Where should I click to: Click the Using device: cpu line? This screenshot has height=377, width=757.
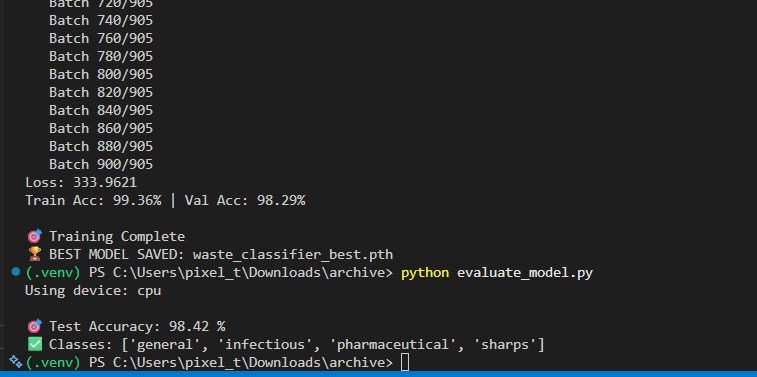pyautogui.click(x=93, y=291)
